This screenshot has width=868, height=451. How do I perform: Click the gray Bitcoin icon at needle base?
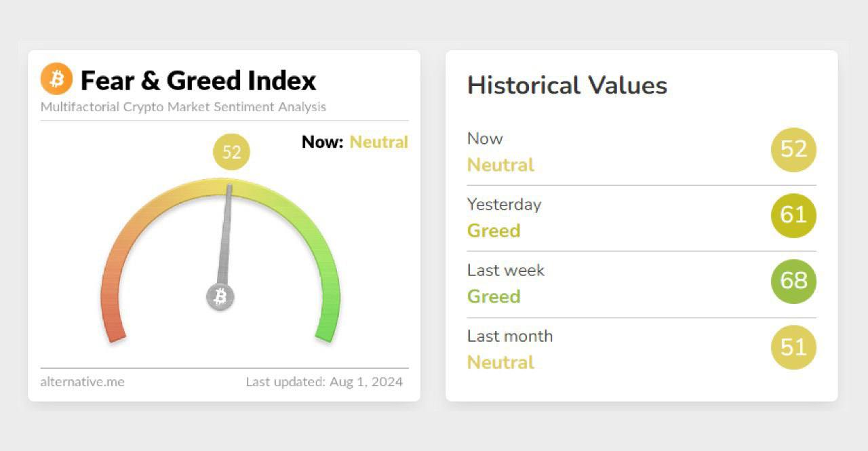tap(220, 297)
